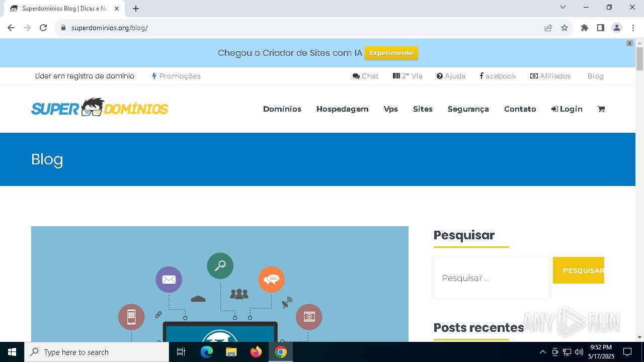Viewport: 644px width, 362px height.
Task: Open the shopping cart icon
Action: point(601,109)
